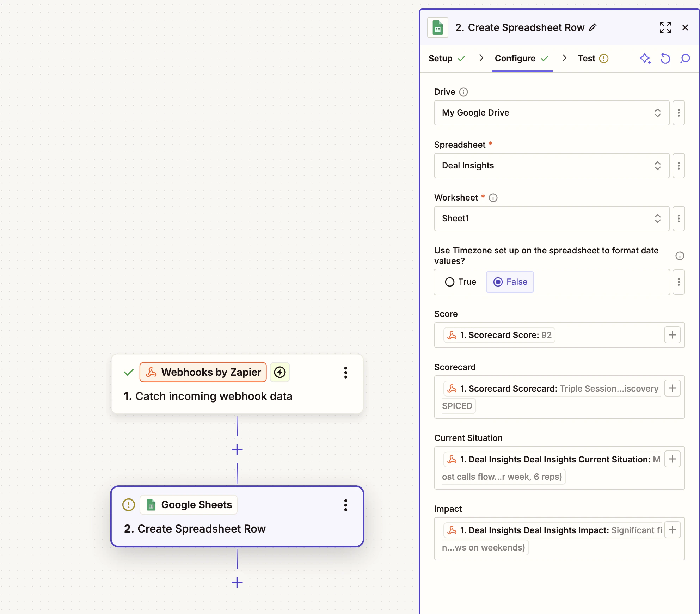The image size is (700, 614).
Task: Click the Score input field
Action: pyautogui.click(x=559, y=335)
